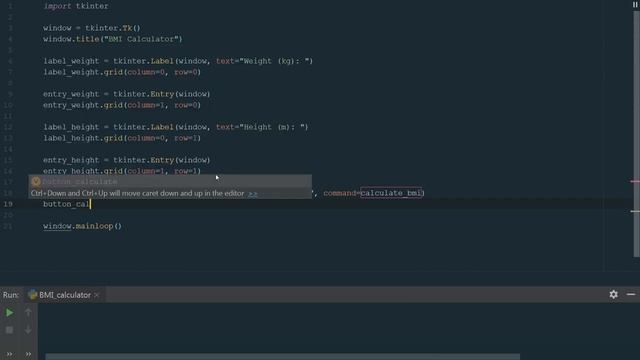This screenshot has width=640, height=360.
Task: Close the BMI_calculator run tab
Action: click(96, 295)
